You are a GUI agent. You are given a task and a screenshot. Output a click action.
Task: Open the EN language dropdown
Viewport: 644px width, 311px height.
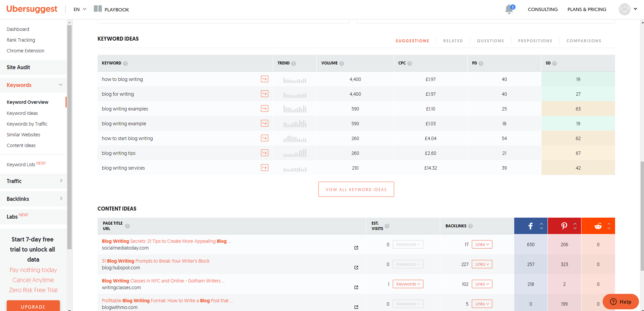point(80,9)
